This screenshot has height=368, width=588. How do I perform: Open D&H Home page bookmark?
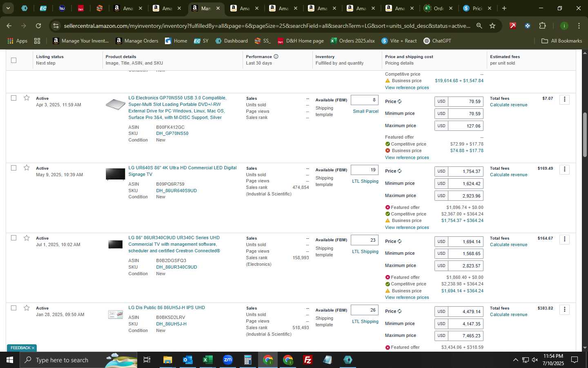click(x=301, y=41)
